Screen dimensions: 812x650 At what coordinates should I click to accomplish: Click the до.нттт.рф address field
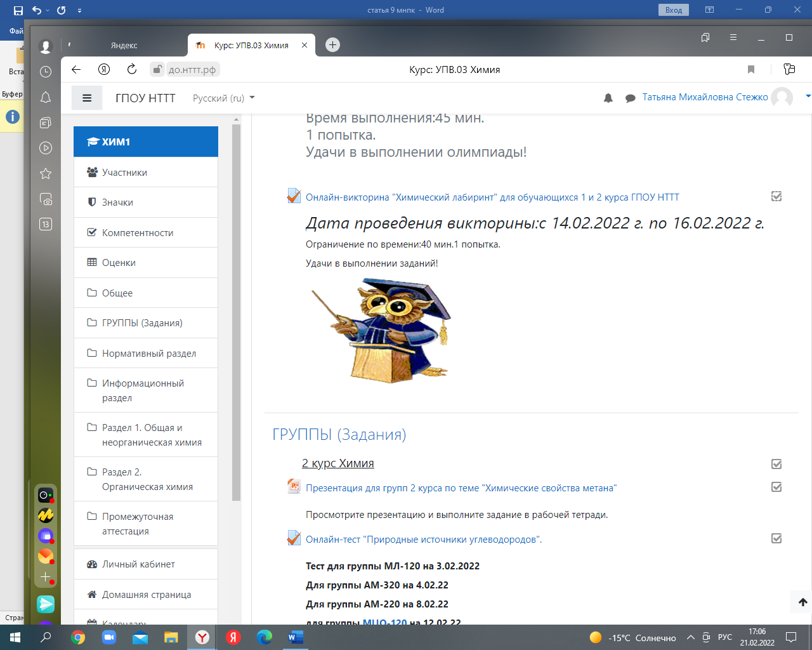pyautogui.click(x=192, y=69)
